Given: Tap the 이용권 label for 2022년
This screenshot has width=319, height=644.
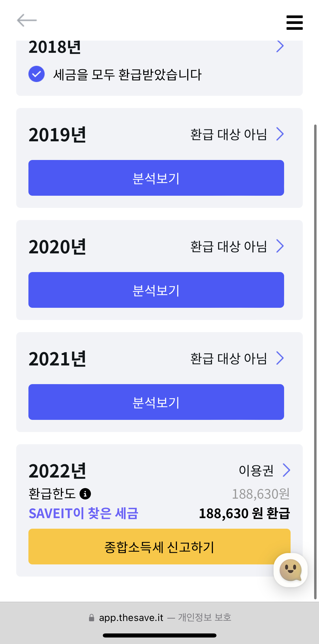Looking at the screenshot, I should pyautogui.click(x=256, y=470).
